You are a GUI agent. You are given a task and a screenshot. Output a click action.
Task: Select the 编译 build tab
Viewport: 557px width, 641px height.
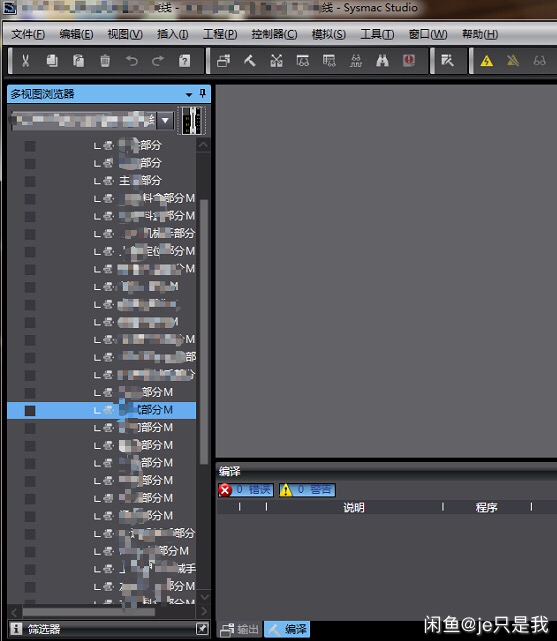[x=287, y=629]
